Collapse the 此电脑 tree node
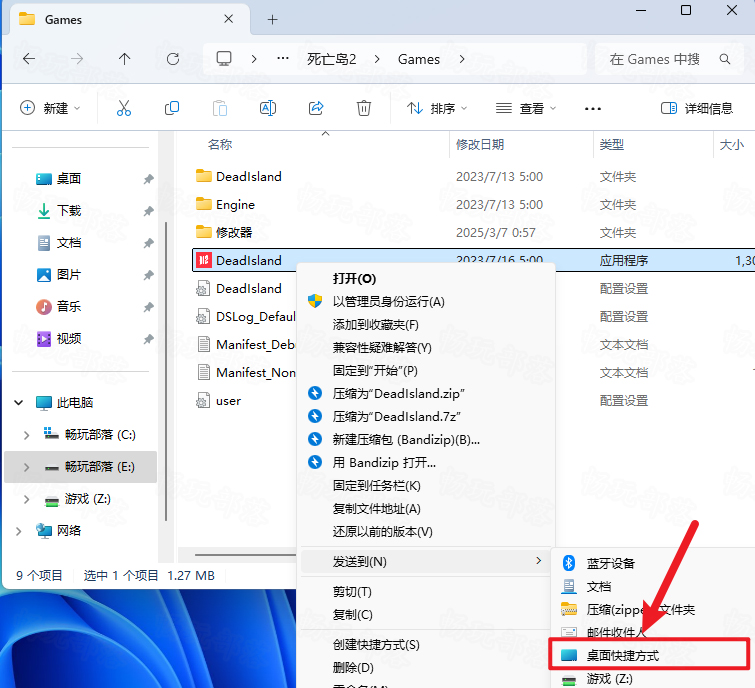This screenshot has height=688, width=755. pos(19,402)
